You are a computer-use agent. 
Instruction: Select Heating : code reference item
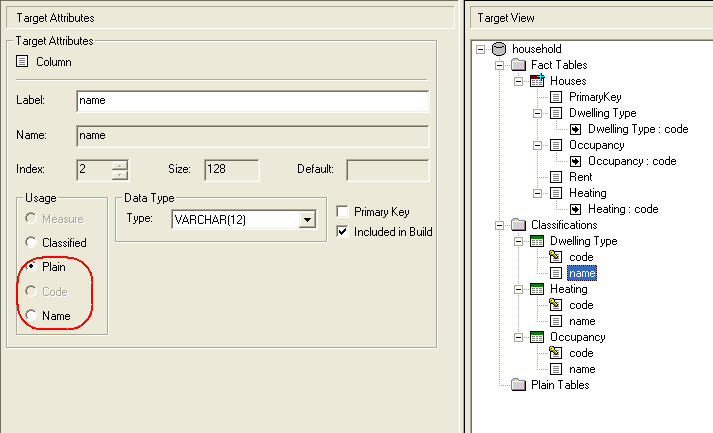click(x=622, y=209)
